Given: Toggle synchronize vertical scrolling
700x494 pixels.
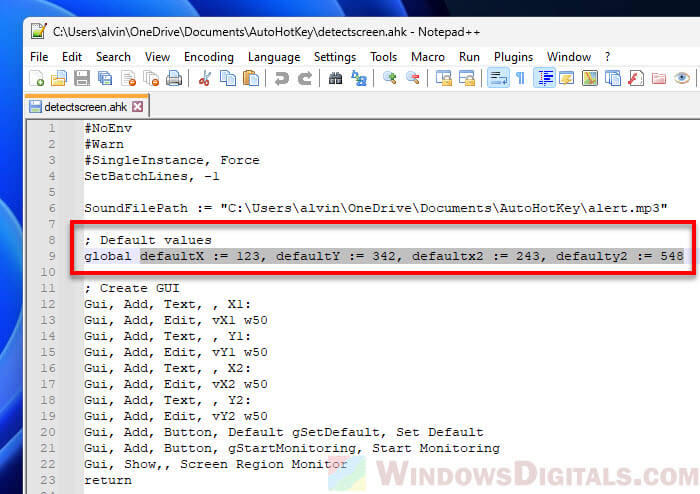Looking at the screenshot, I should [444, 79].
